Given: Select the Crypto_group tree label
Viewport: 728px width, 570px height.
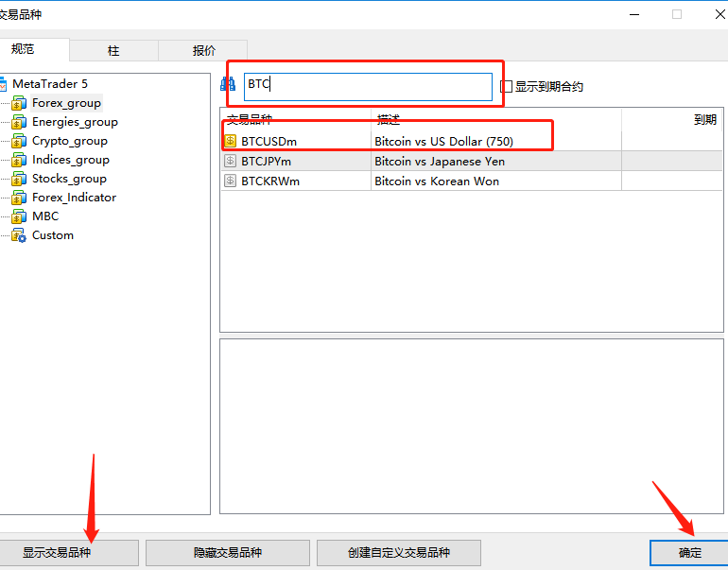Looking at the screenshot, I should click(x=70, y=141).
